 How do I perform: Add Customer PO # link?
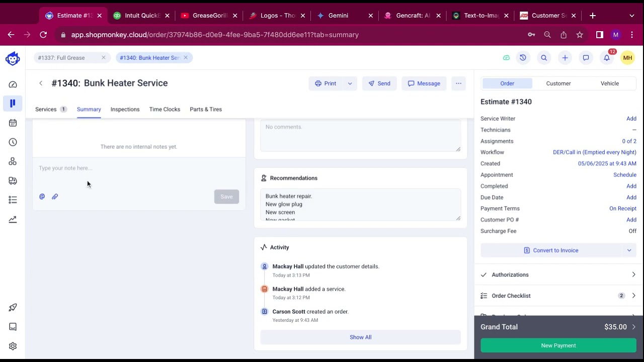[631, 220]
